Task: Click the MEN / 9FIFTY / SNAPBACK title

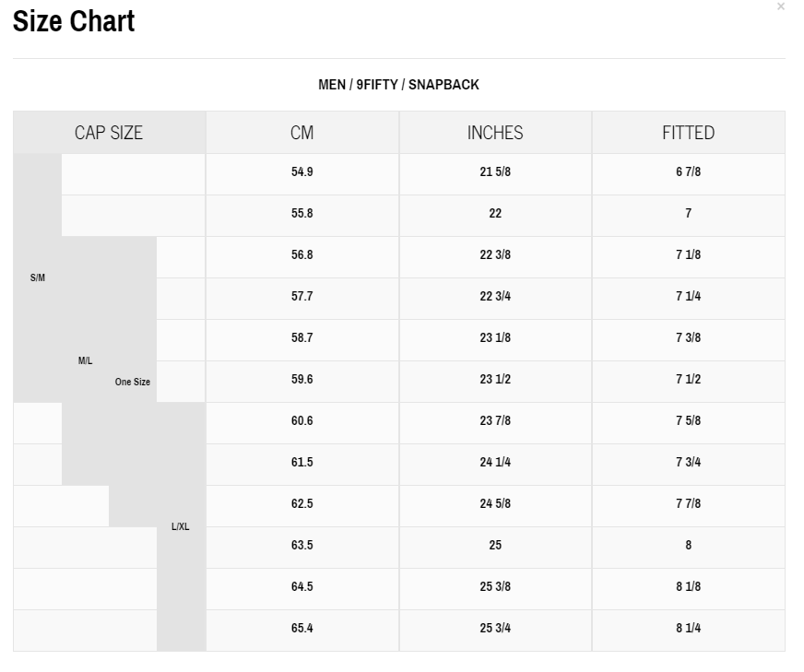Action: (398, 85)
